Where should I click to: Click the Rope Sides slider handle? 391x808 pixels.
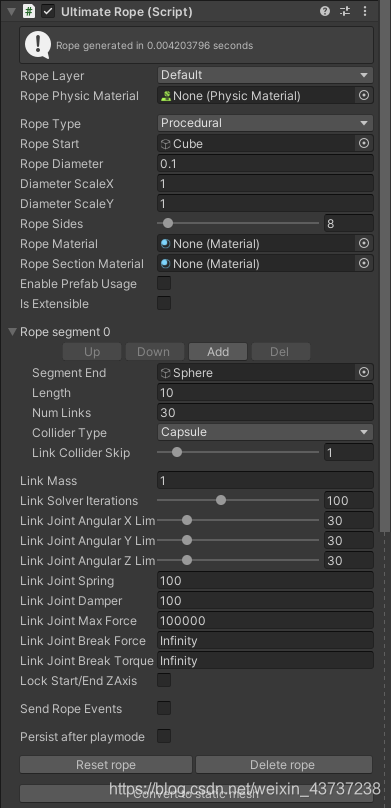coord(167,223)
